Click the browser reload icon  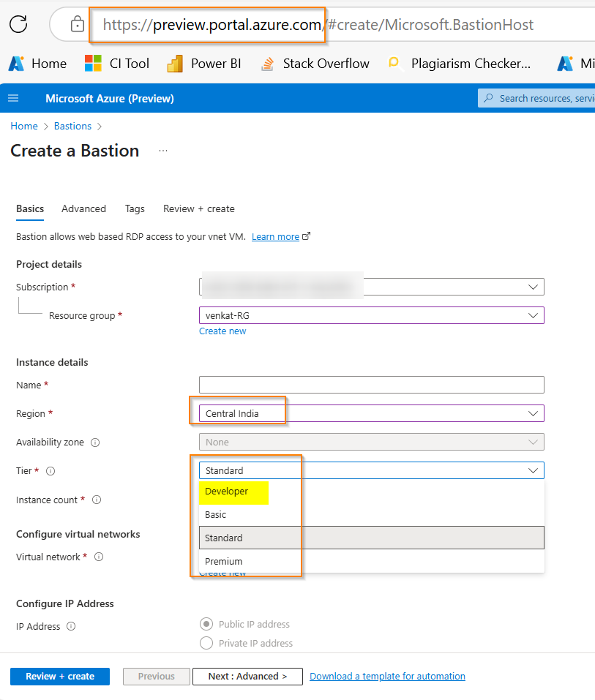coord(18,24)
